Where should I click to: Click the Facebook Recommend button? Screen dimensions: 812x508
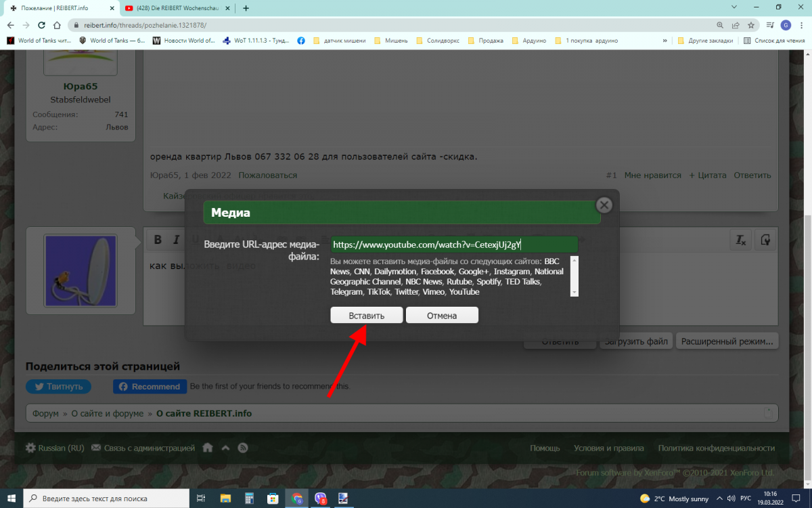point(150,386)
